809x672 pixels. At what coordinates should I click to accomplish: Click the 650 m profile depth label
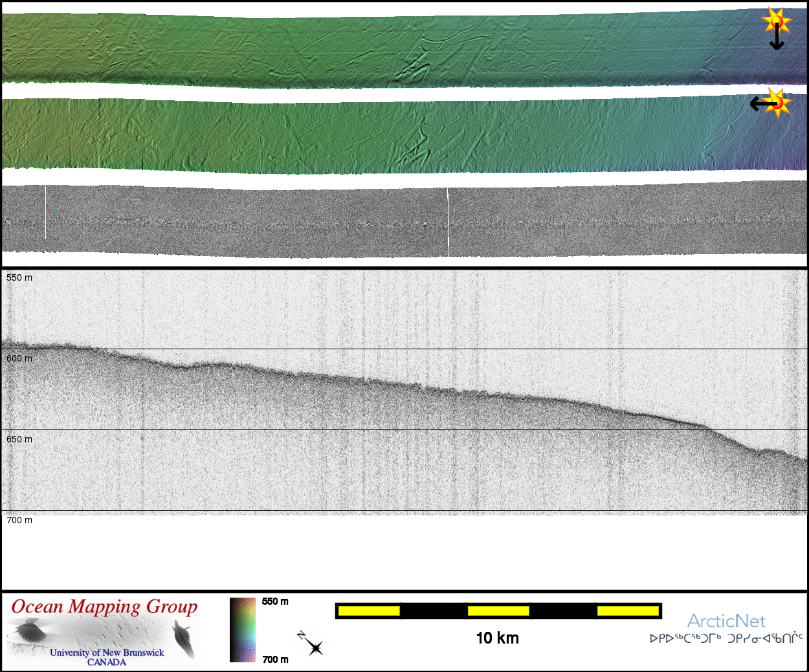tap(19, 439)
